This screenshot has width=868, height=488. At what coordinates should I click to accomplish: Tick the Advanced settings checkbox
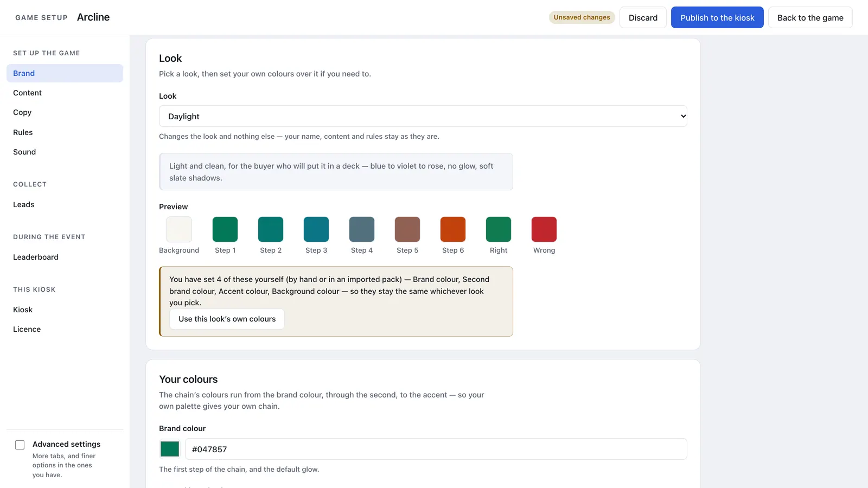[x=20, y=445]
